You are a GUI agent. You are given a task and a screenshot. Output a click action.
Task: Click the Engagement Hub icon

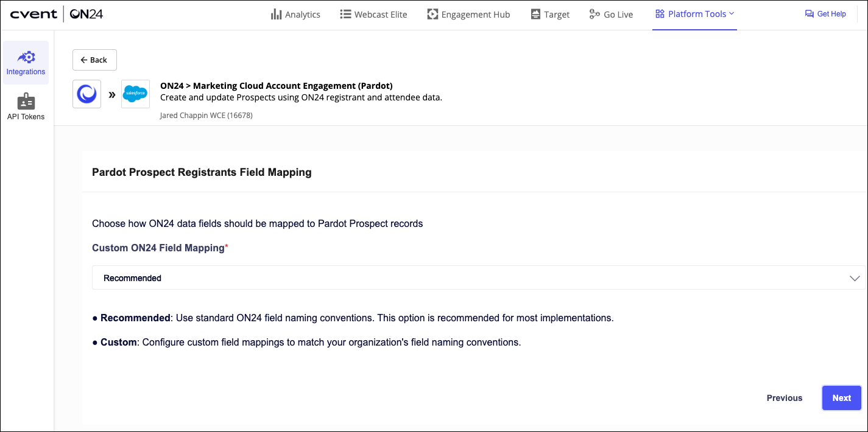[x=432, y=14]
